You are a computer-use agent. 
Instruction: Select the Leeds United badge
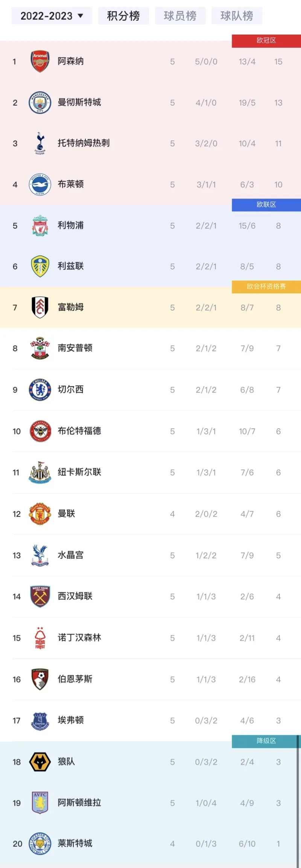40,266
